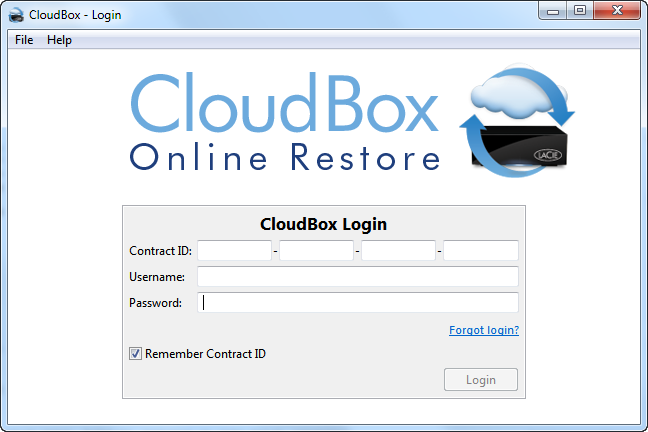The width and height of the screenshot is (648, 432).
Task: Click the Password: label
Action: pos(155,303)
